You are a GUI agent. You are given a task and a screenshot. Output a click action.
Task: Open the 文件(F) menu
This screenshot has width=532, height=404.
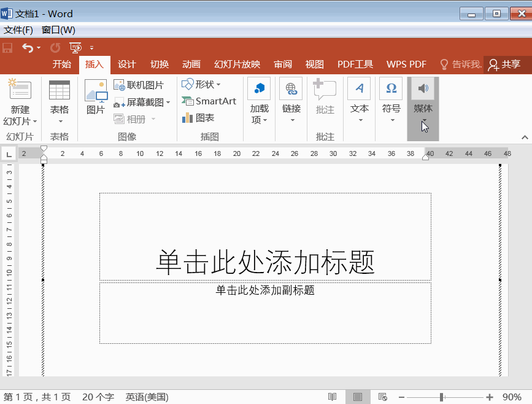tap(18, 30)
